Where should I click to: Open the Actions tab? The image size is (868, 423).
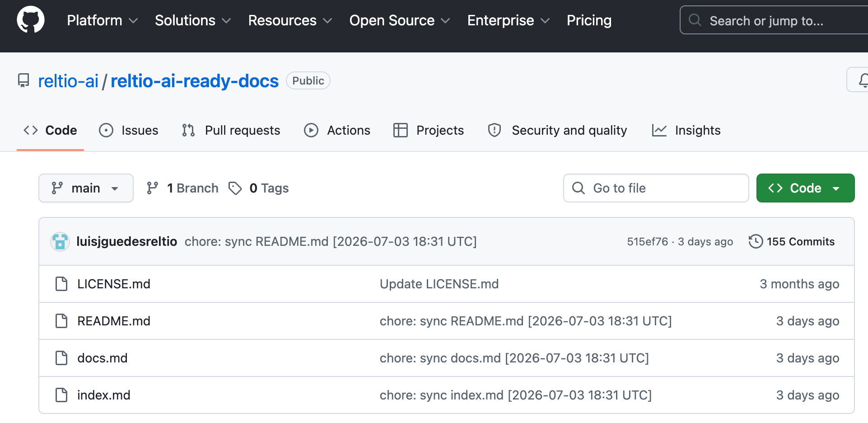[337, 130]
